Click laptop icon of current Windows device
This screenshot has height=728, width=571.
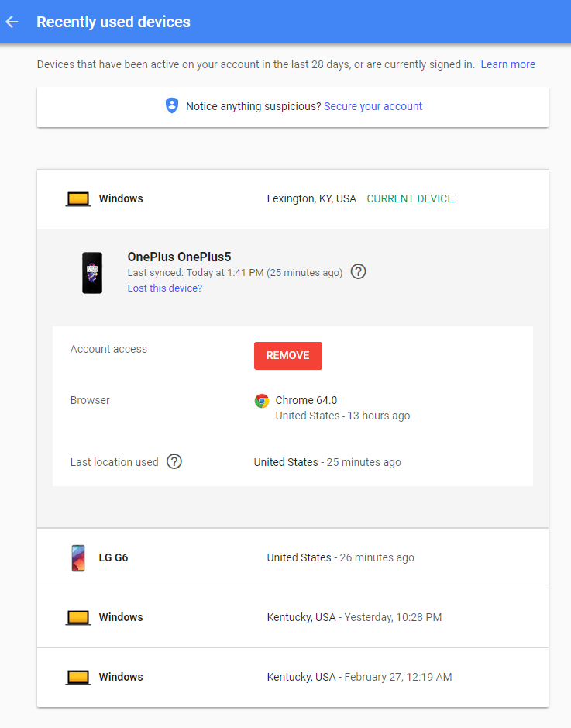coord(78,199)
